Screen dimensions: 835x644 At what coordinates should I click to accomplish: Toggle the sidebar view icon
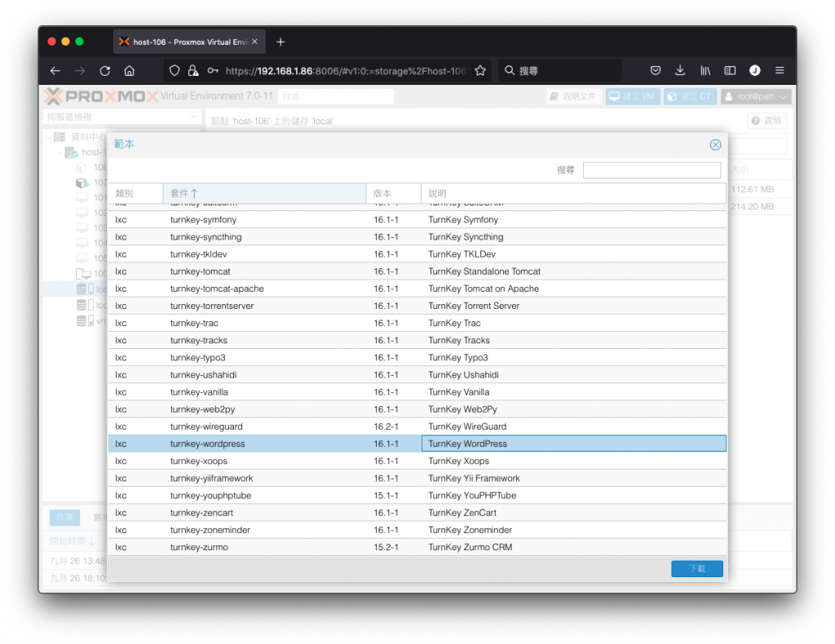(730, 71)
